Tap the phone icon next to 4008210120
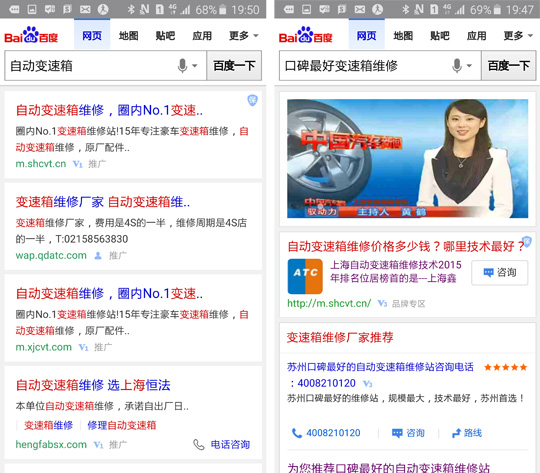The height and width of the screenshot is (473, 540). [x=297, y=433]
